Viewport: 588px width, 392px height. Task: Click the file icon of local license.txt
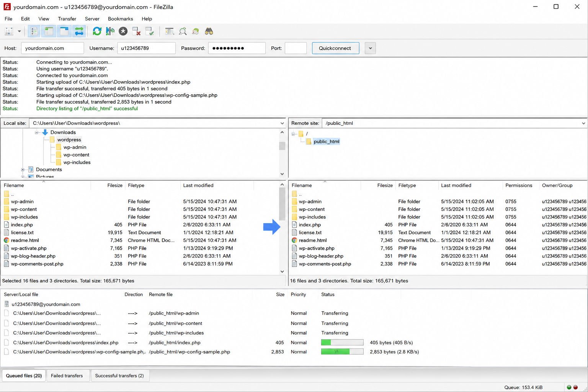[x=7, y=232]
